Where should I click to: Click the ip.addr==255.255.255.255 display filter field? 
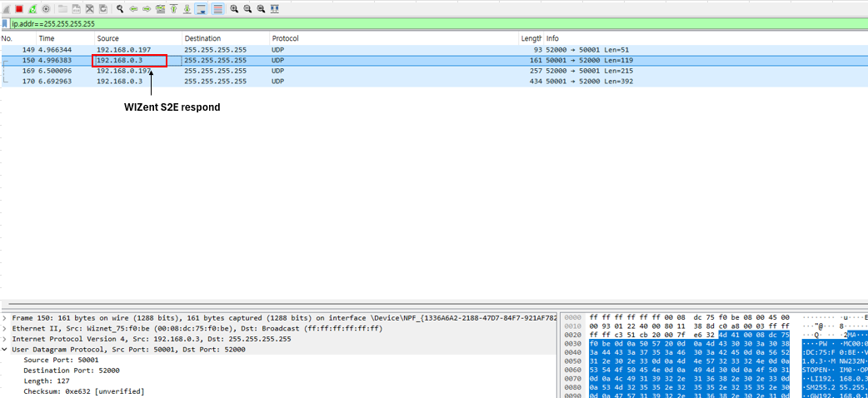438,24
